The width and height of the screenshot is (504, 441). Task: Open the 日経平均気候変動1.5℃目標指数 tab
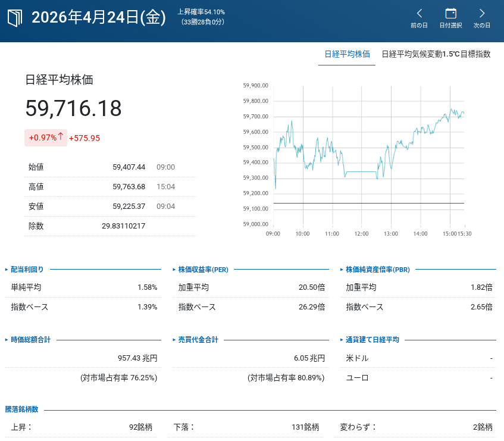[x=436, y=54]
